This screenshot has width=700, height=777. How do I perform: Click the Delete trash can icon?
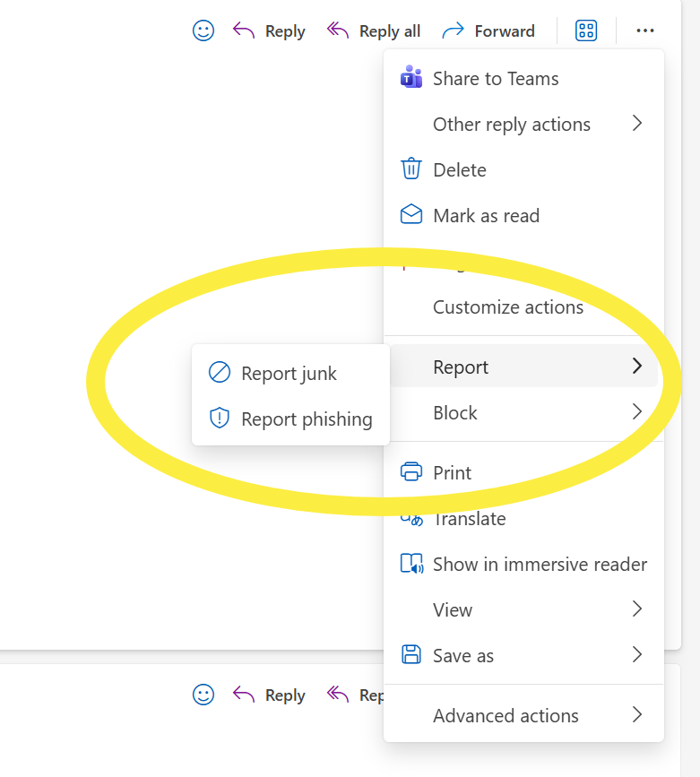point(411,169)
